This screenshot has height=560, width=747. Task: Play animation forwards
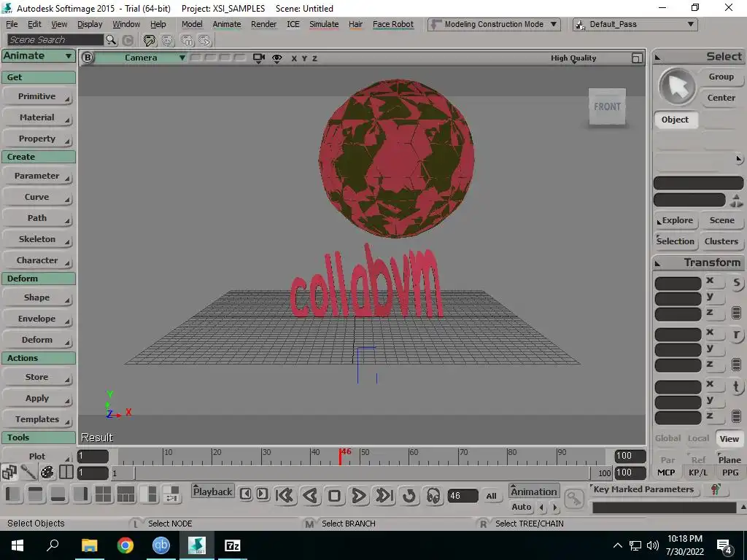tap(359, 496)
